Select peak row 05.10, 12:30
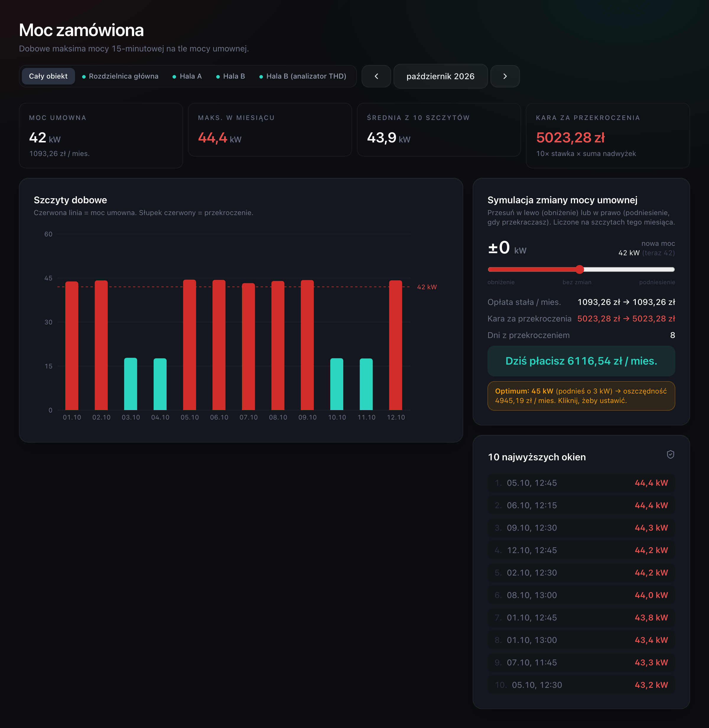 point(581,685)
